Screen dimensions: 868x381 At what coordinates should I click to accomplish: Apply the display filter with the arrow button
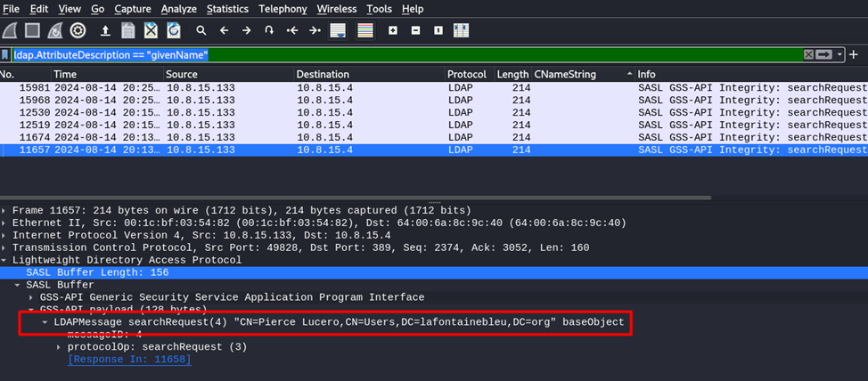[x=823, y=54]
